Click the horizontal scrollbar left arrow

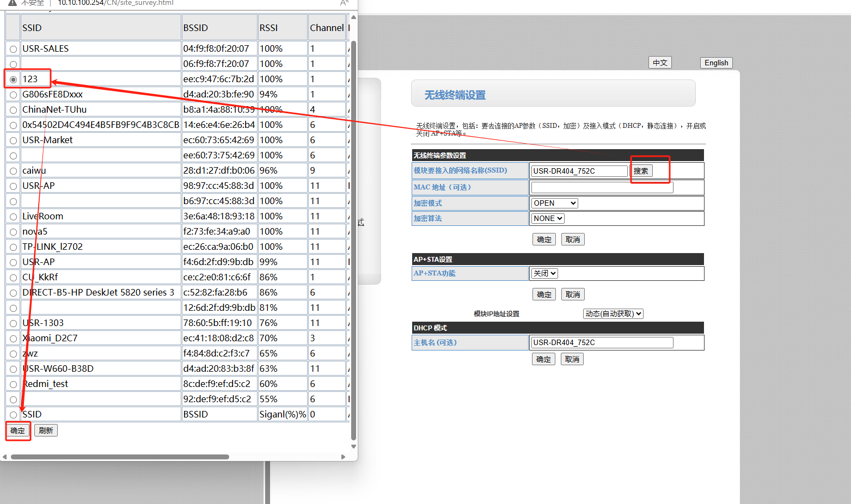(5, 457)
